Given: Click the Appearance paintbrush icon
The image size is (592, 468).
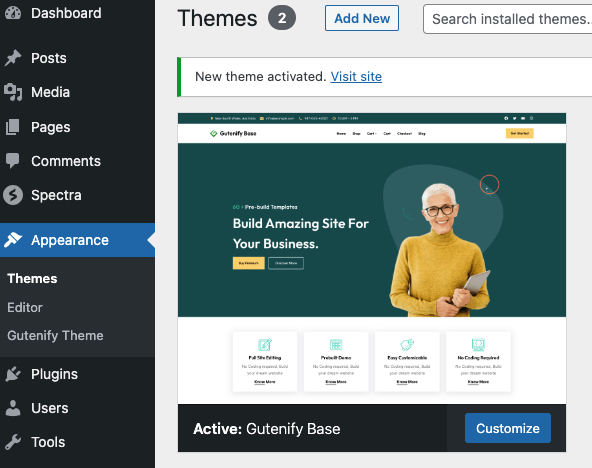Looking at the screenshot, I should [x=13, y=240].
